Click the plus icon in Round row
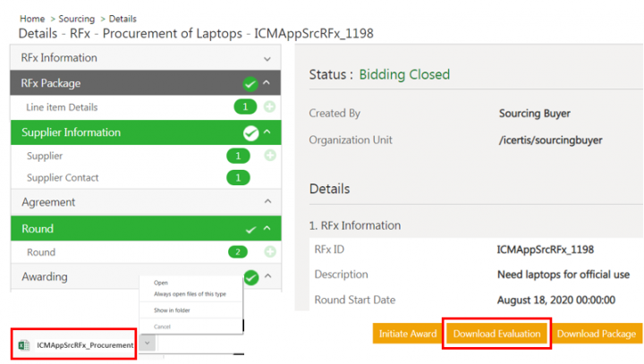The height and width of the screenshot is (364, 644). point(270,252)
